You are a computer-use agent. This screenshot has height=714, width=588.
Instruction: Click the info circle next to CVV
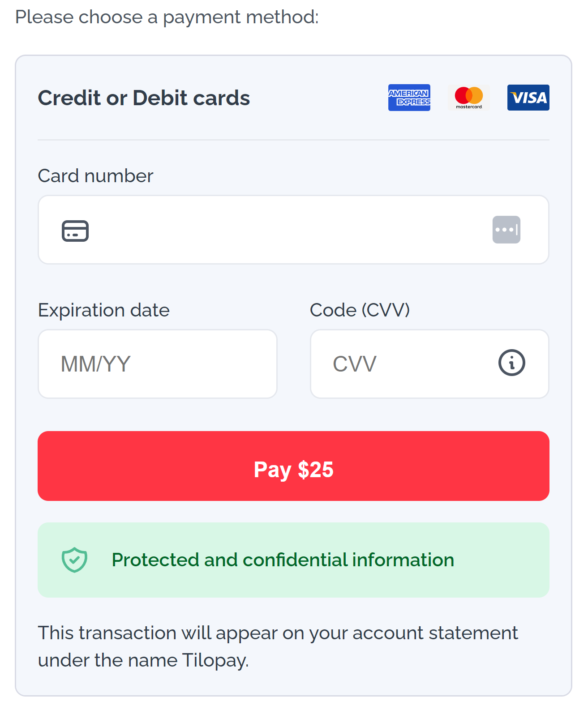[512, 363]
